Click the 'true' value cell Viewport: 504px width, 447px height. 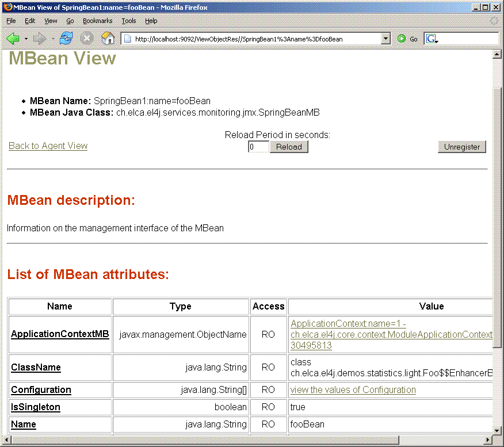click(391, 407)
